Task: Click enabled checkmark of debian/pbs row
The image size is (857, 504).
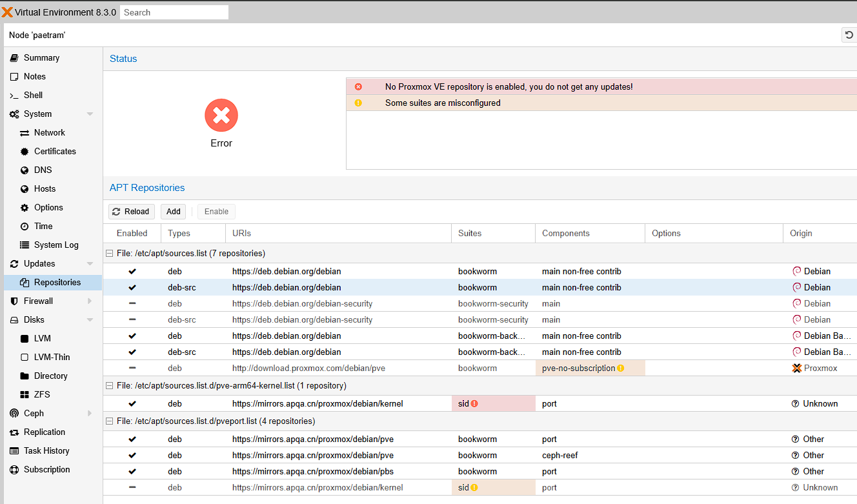Action: [x=132, y=471]
